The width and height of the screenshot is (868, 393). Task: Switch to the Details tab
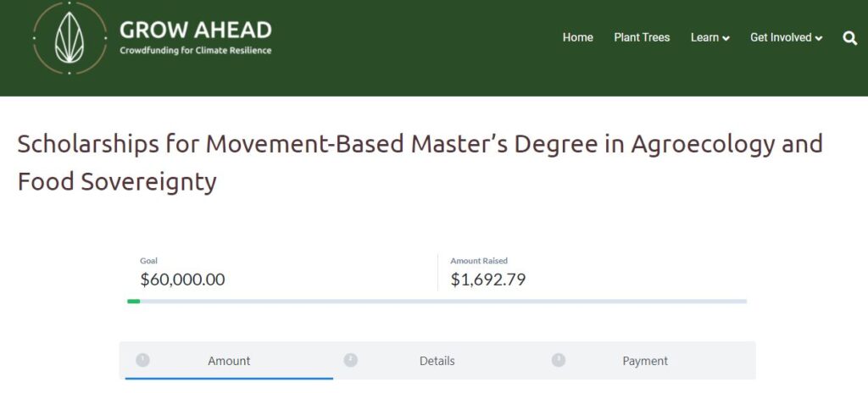coord(437,361)
